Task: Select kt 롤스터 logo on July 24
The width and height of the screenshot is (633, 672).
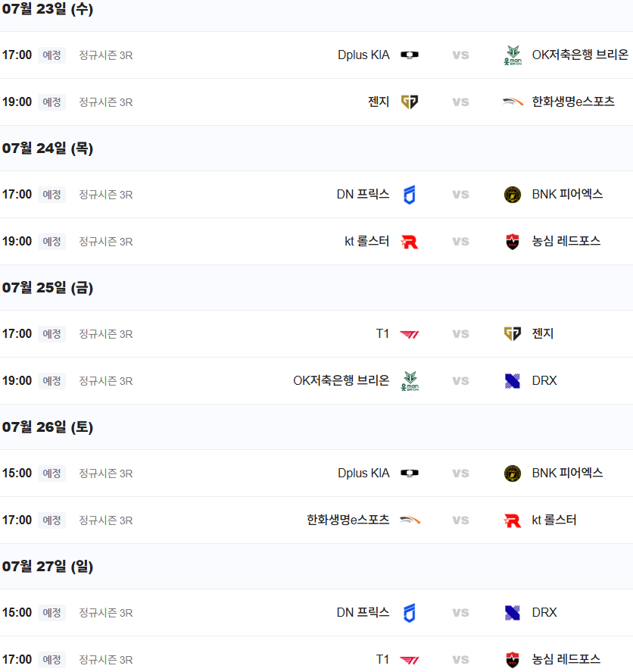Action: point(410,242)
